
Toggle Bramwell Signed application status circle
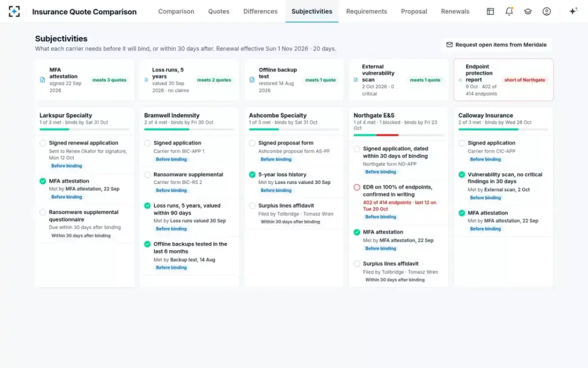tap(147, 143)
